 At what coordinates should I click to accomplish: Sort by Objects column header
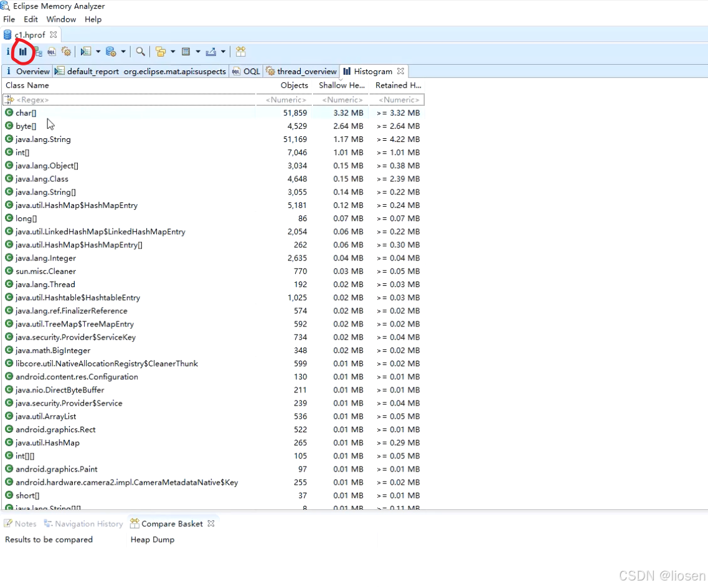294,85
